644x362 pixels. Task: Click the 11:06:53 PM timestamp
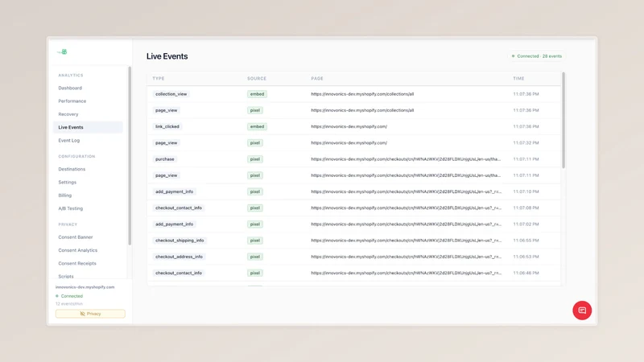[526, 257]
